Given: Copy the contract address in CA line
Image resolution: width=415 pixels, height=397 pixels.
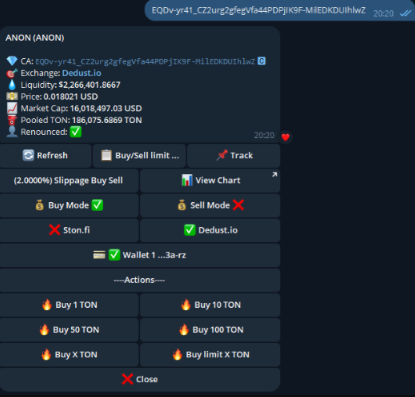Looking at the screenshot, I should coord(145,61).
